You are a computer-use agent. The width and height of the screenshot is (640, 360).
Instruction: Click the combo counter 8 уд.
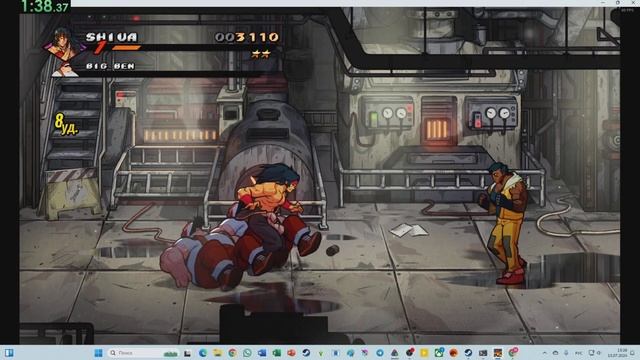pyautogui.click(x=66, y=124)
